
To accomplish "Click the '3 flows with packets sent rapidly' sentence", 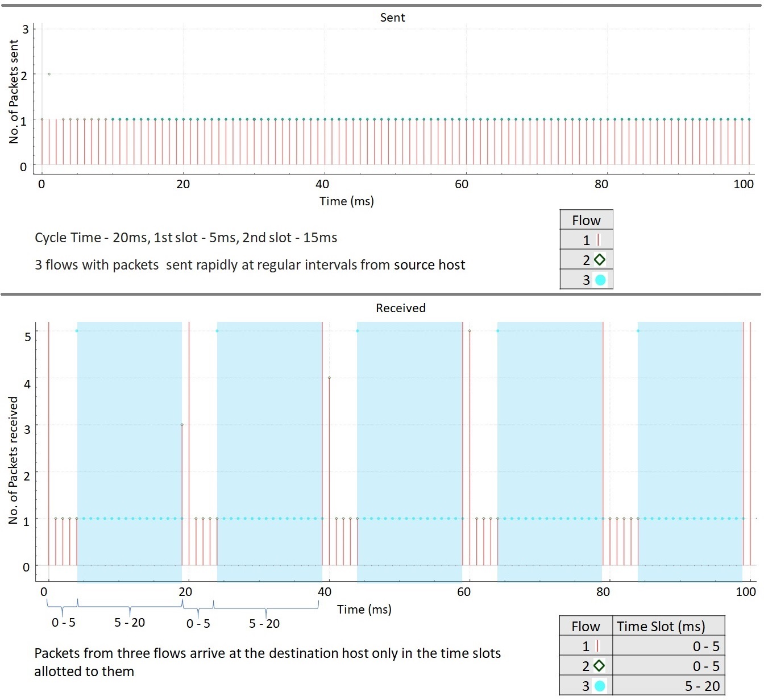I will click(250, 265).
